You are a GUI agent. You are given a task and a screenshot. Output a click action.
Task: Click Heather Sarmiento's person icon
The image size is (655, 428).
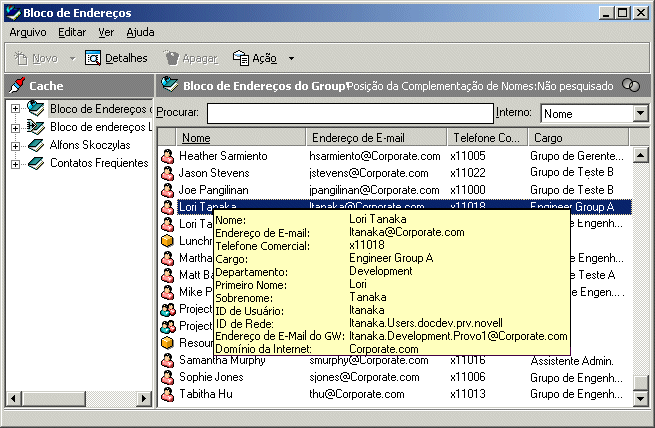[168, 156]
